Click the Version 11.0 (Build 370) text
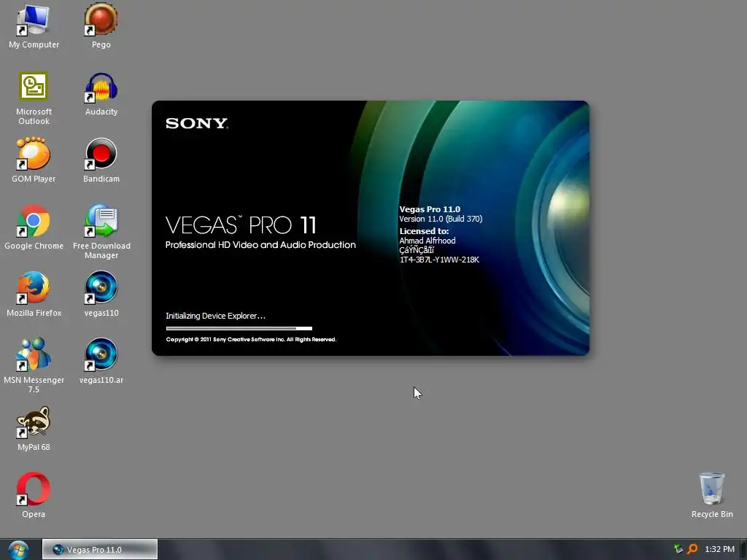747x560 pixels. [x=441, y=219]
